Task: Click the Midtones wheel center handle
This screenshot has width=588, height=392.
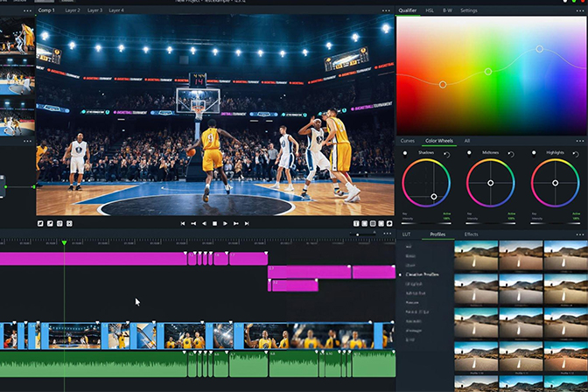Action: pos(491,183)
